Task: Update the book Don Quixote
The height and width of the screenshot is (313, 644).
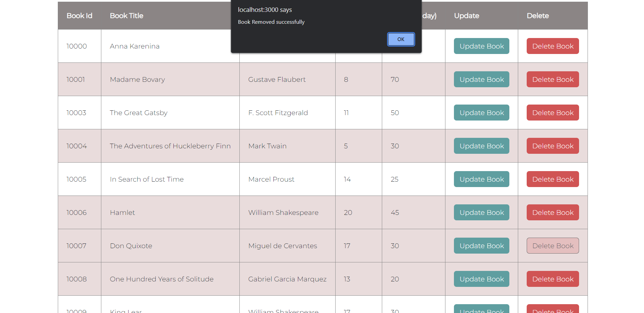Action: 481,245
